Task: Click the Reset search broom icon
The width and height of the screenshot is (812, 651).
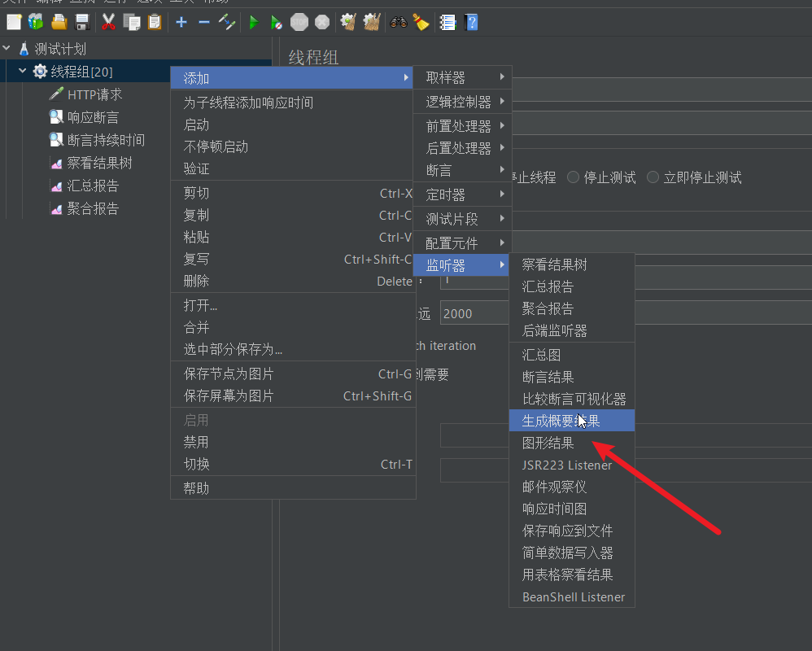Action: (x=421, y=22)
